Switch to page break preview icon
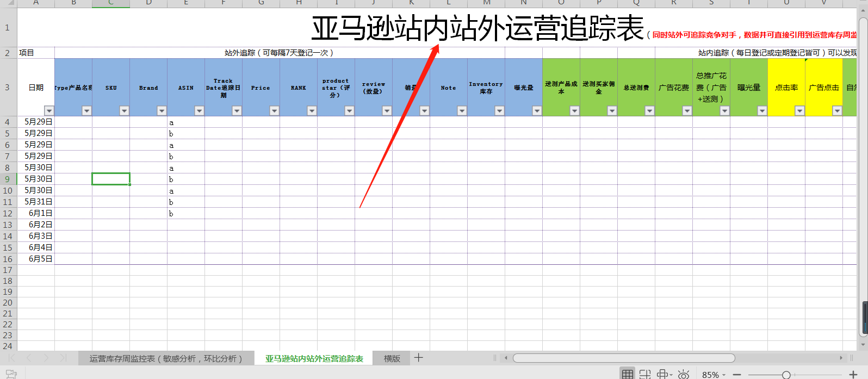The width and height of the screenshot is (868, 379). pos(645,374)
